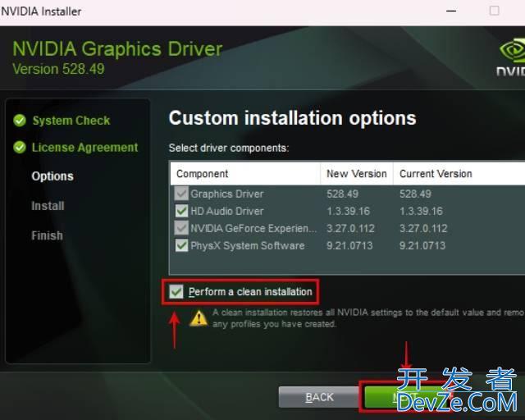Click the Current Version column header
The width and height of the screenshot is (525, 420).
click(459, 173)
